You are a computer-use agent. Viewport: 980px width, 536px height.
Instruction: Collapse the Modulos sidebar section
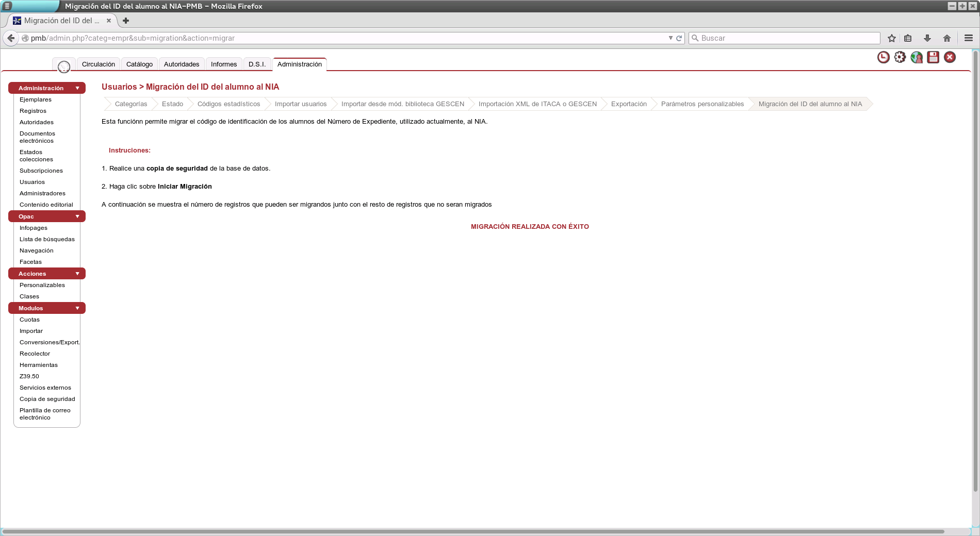pyautogui.click(x=77, y=308)
